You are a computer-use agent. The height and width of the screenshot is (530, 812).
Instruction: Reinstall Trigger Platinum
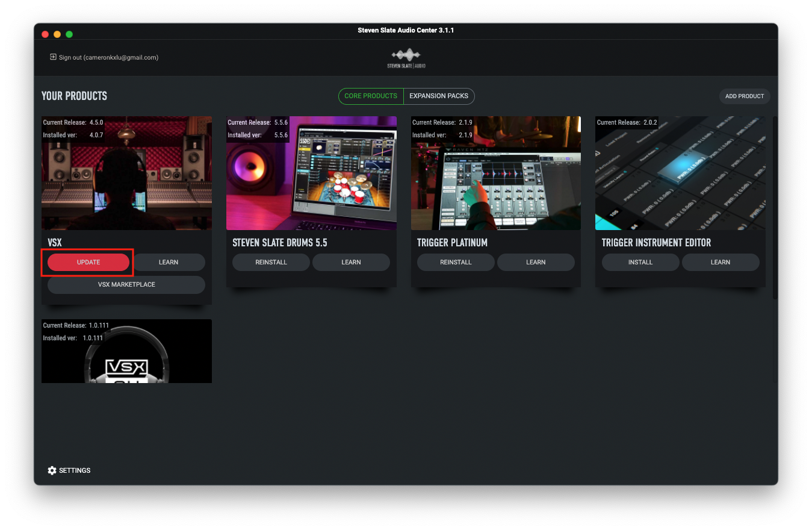tap(456, 262)
